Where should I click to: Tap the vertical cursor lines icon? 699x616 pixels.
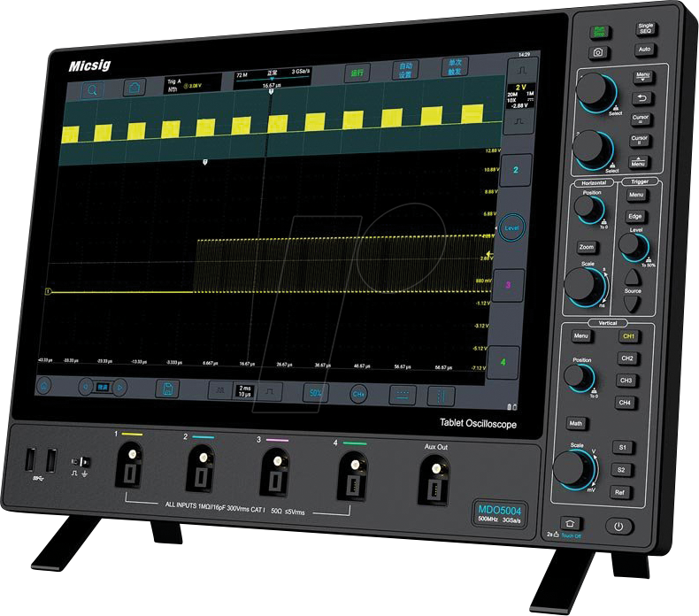(442, 397)
